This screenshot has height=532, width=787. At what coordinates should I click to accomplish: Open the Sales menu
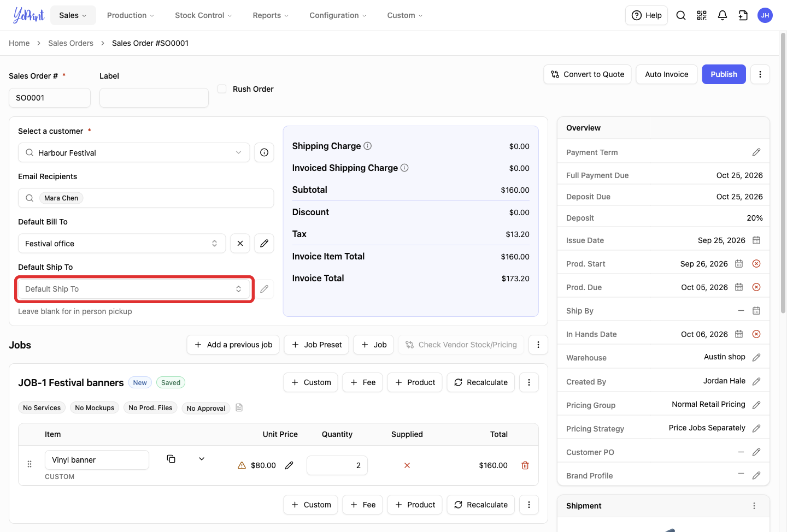[73, 15]
